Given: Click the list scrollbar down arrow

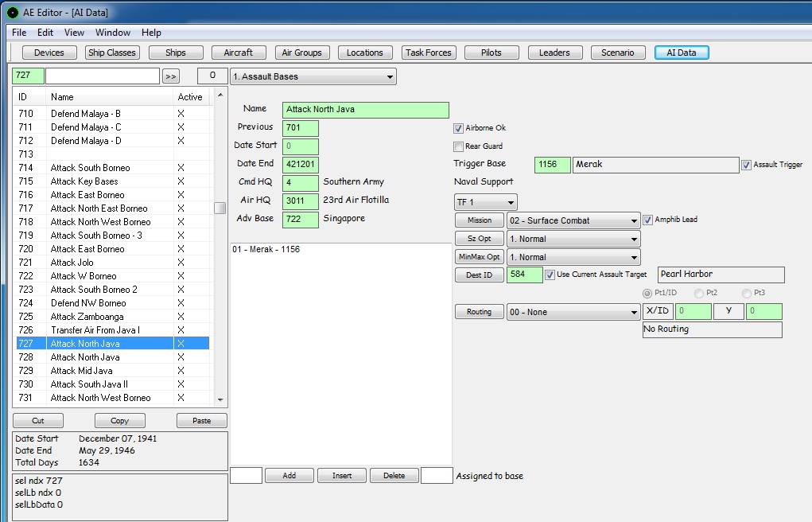Looking at the screenshot, I should [x=220, y=399].
